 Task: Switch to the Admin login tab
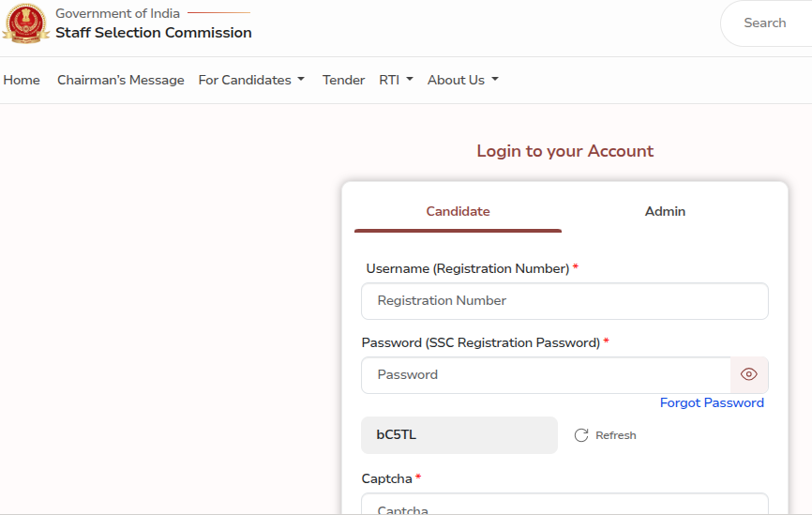(665, 211)
